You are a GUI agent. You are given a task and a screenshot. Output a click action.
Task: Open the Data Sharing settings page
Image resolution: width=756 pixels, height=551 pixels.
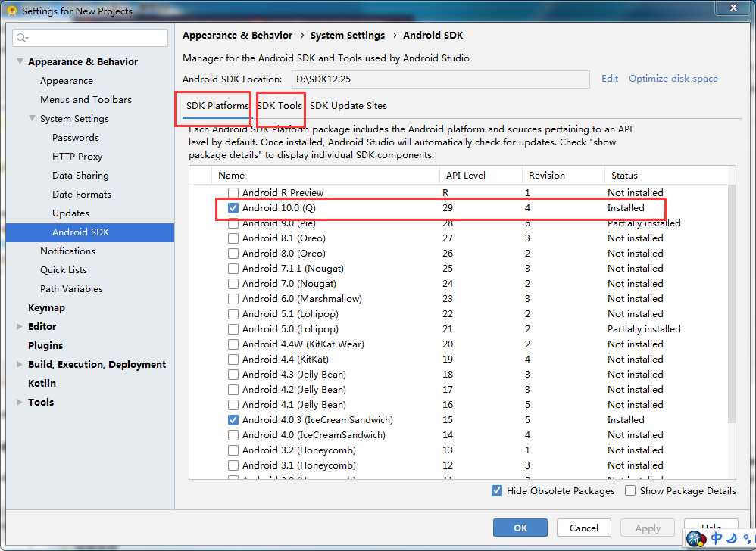(80, 176)
